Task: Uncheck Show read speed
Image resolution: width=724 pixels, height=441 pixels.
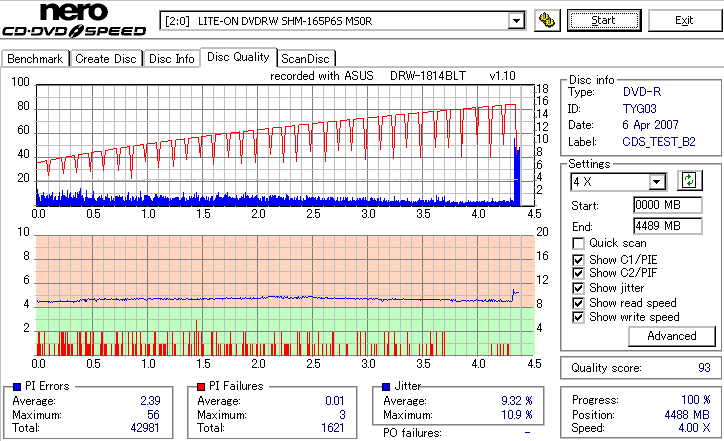Action: point(578,303)
